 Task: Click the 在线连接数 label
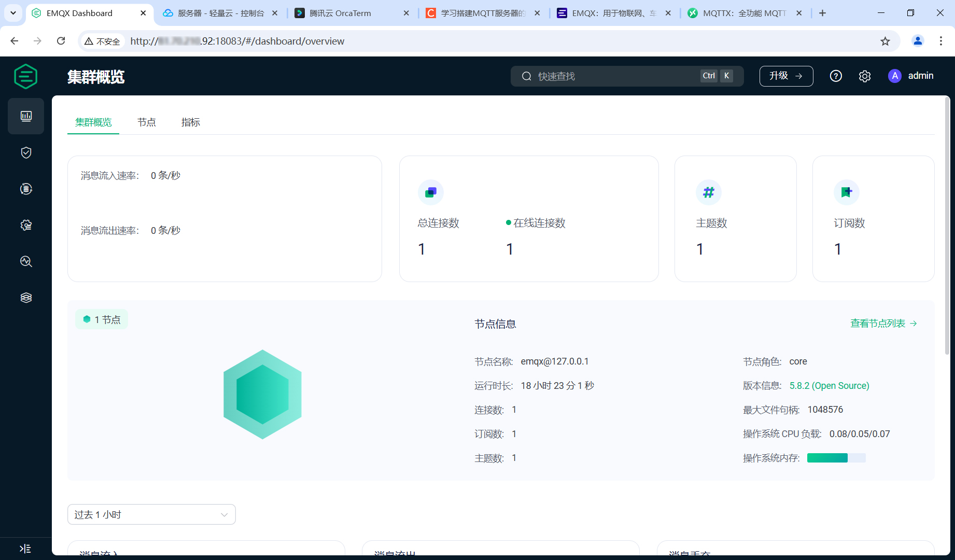pyautogui.click(x=539, y=223)
